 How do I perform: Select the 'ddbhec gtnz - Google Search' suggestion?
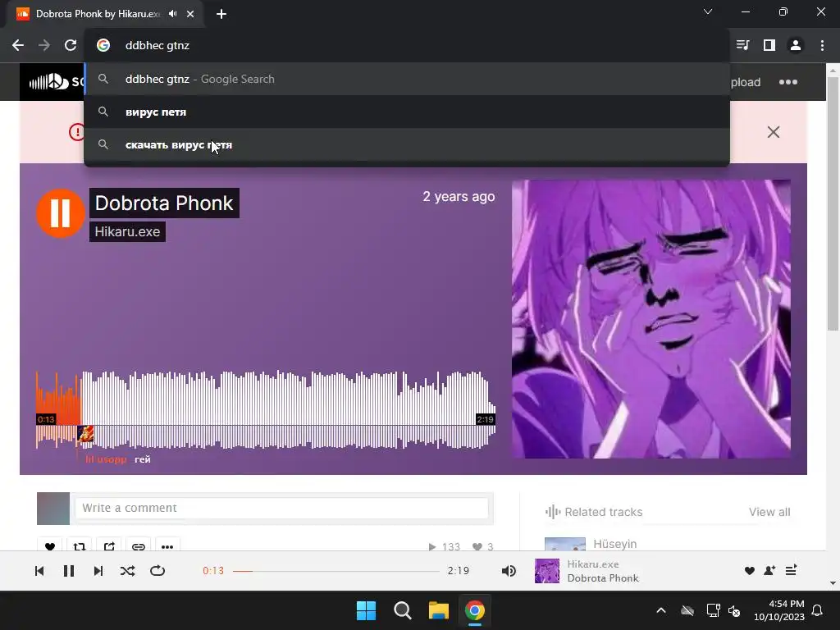[407, 79]
